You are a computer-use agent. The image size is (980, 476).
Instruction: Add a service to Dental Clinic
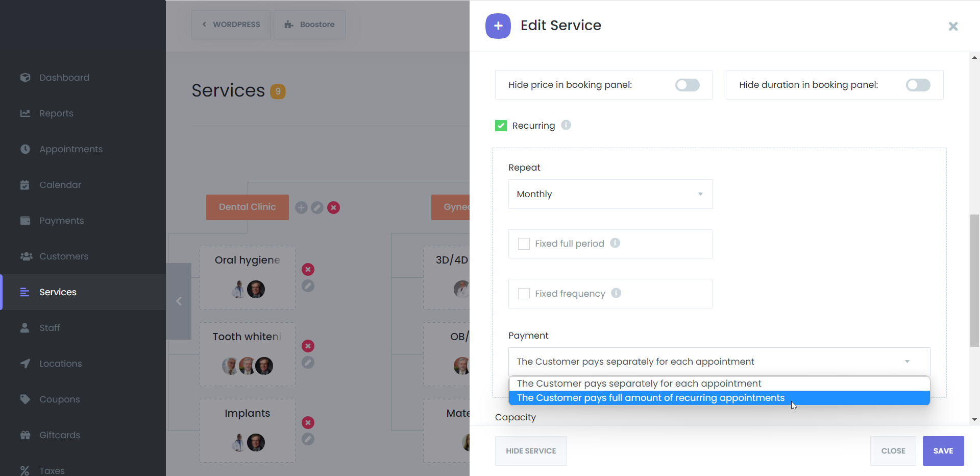(301, 207)
